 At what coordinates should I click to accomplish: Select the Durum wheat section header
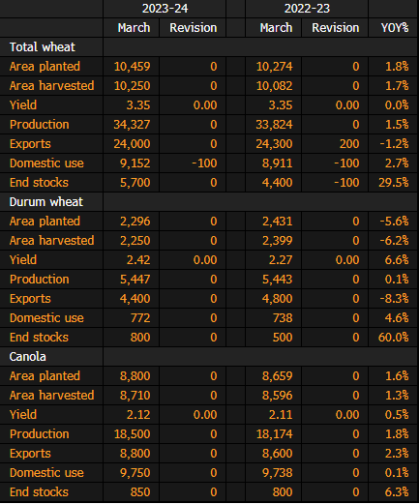pos(46,202)
